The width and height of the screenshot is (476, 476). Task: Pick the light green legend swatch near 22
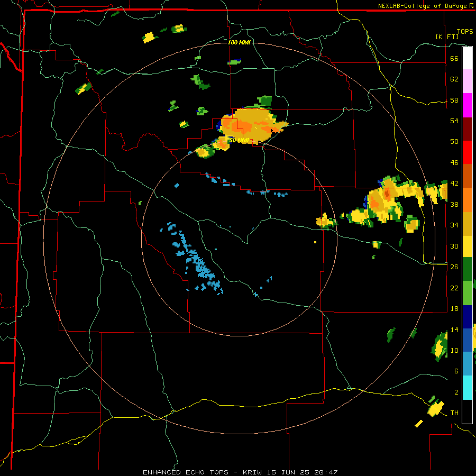467,293
